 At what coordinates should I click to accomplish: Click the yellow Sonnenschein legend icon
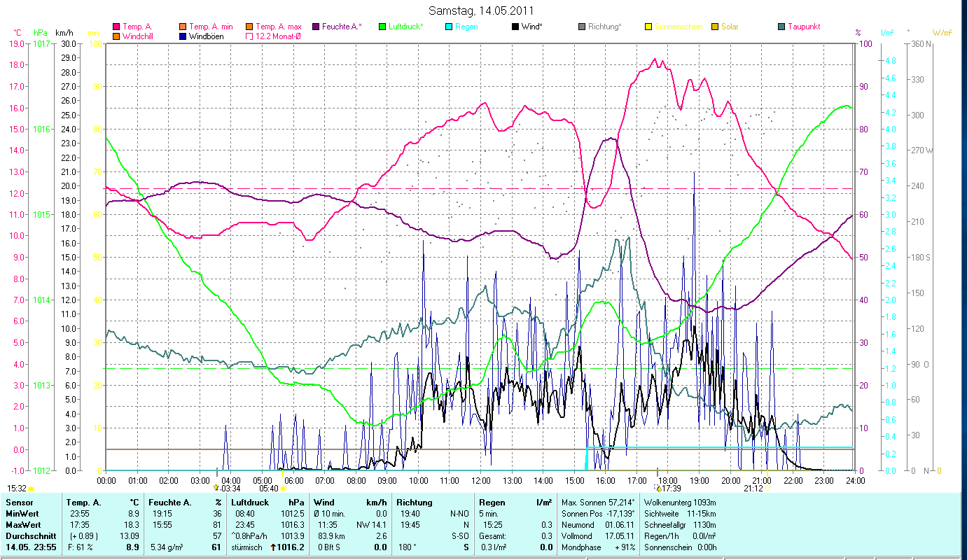point(648,27)
